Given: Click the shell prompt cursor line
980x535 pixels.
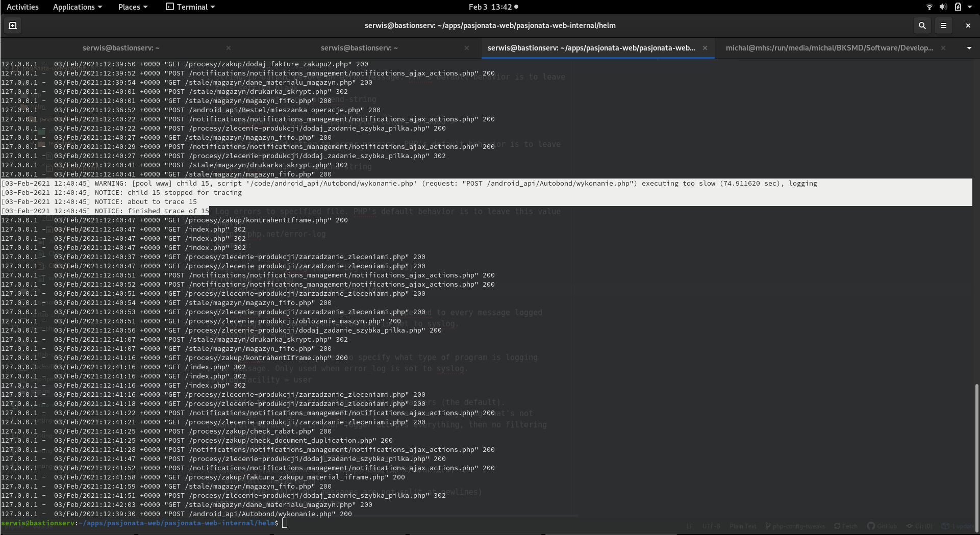Looking at the screenshot, I should pos(144,523).
